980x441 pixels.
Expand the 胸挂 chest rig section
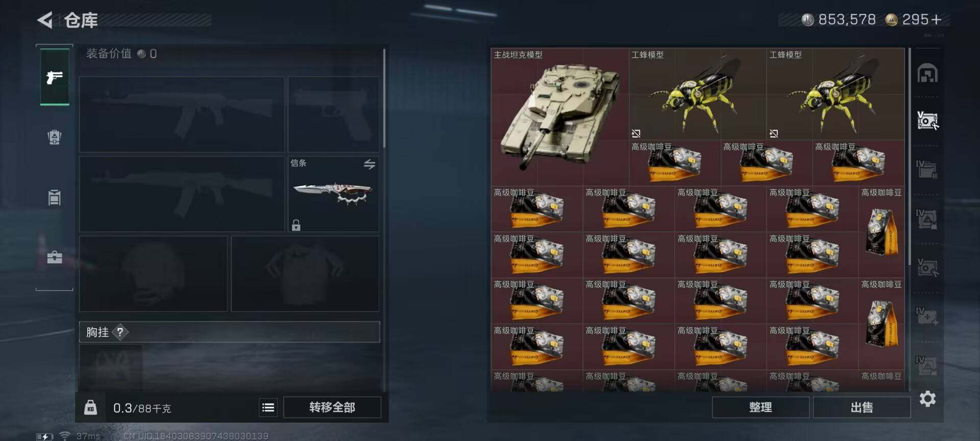point(229,332)
